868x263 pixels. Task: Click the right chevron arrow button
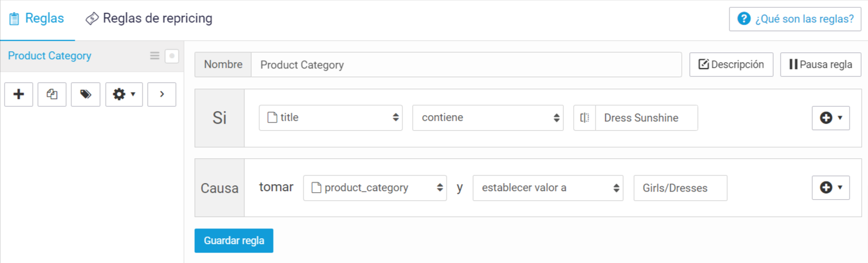[162, 94]
